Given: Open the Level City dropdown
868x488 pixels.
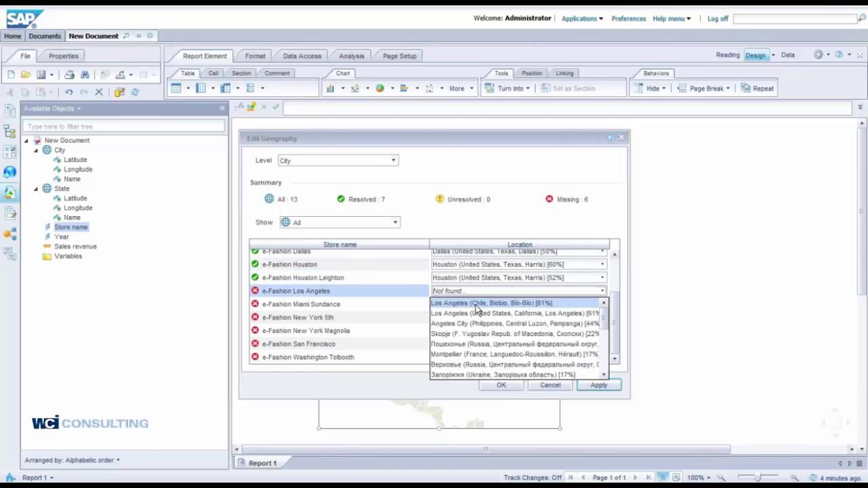Looking at the screenshot, I should [338, 161].
